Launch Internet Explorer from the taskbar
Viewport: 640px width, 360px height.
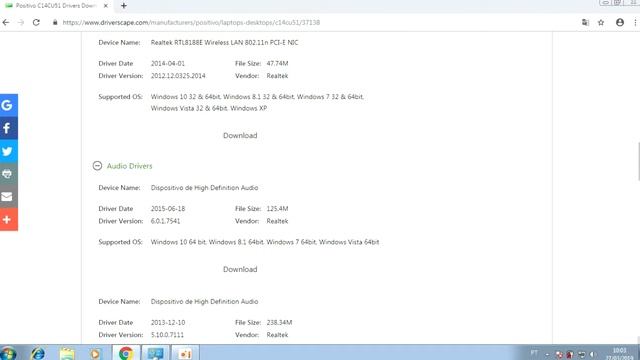(38, 353)
